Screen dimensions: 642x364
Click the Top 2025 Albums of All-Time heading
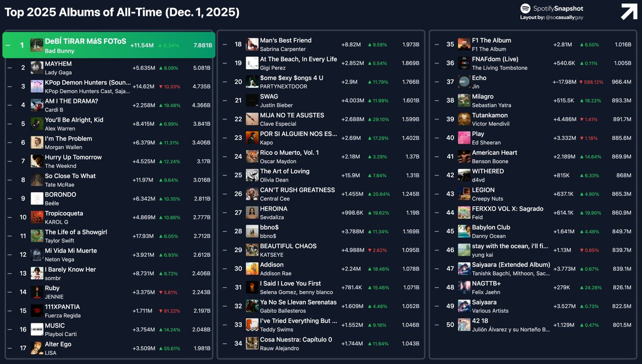(122, 12)
